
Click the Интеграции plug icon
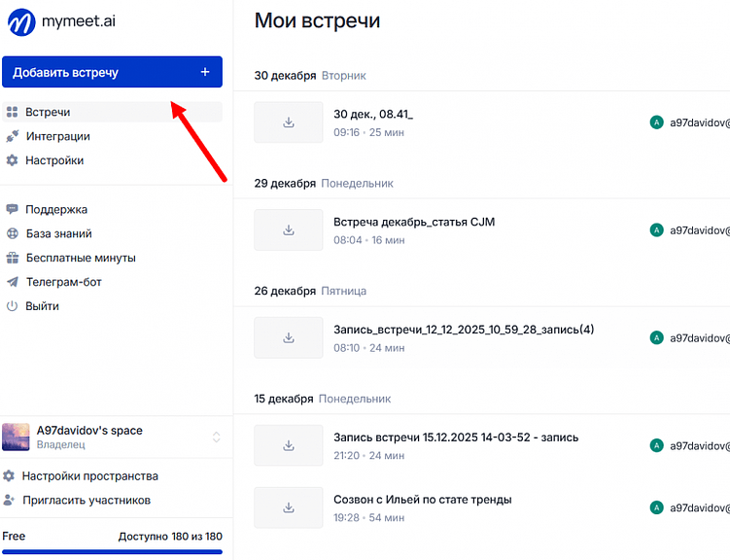12,136
